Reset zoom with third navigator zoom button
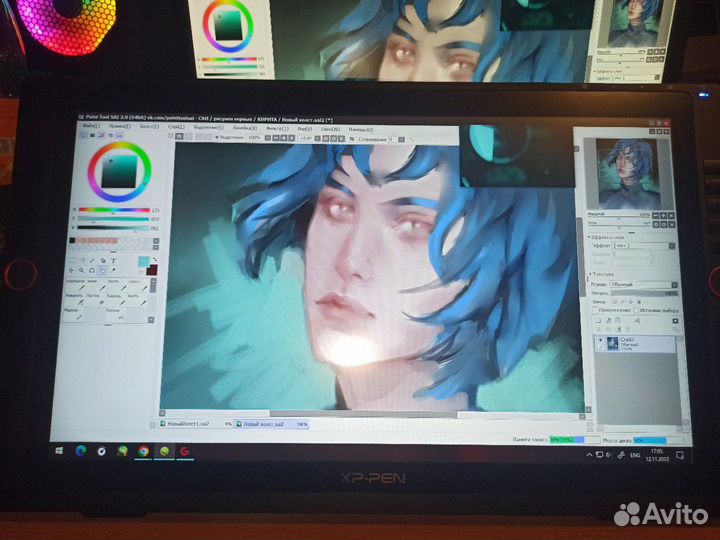This screenshot has width=720, height=540. tap(672, 215)
